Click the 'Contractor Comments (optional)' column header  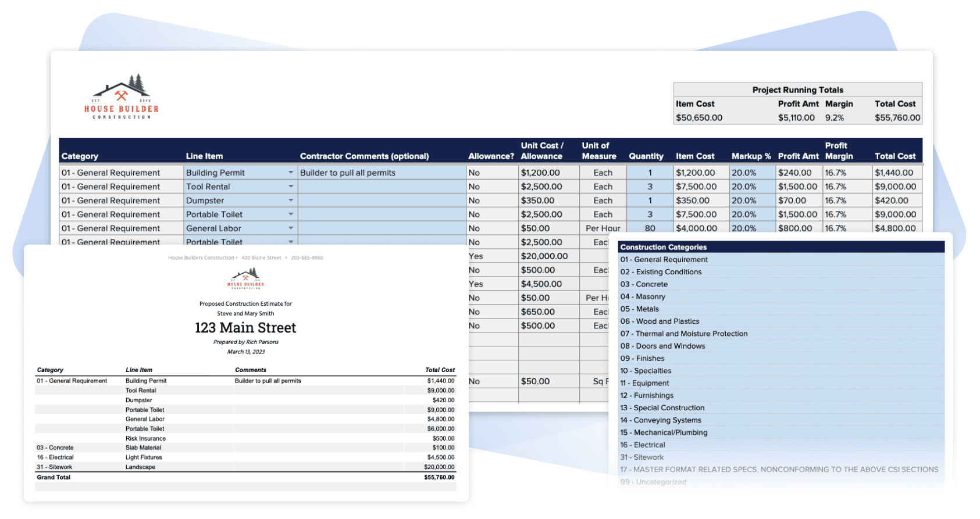pos(364,156)
